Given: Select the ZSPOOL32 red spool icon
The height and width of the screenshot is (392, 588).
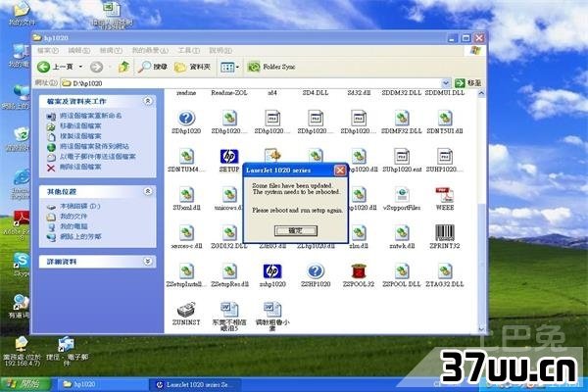Looking at the screenshot, I should pos(359,271).
